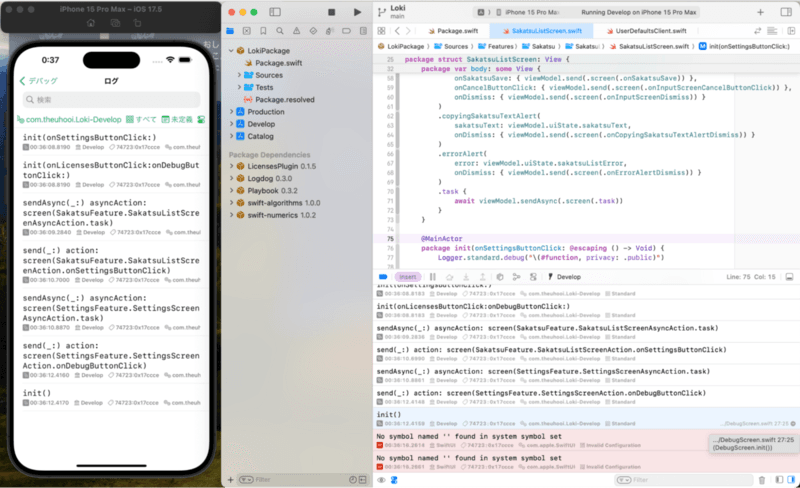Open the Debug navigator icon
The width and height of the screenshot is (800, 488).
[330, 31]
